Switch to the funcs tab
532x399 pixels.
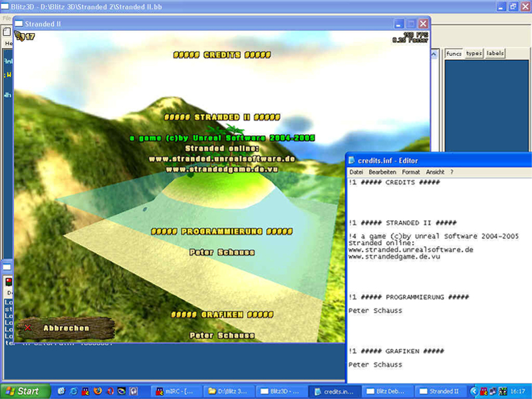coord(454,53)
